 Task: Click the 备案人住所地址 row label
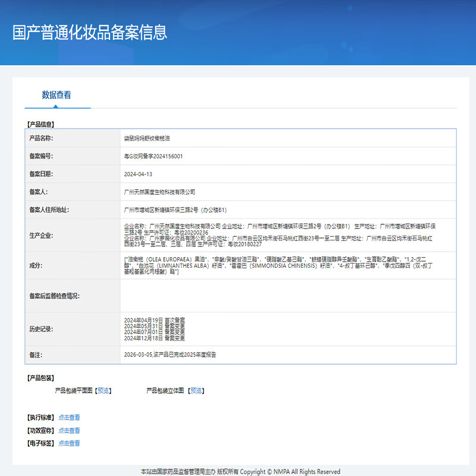[49, 210]
